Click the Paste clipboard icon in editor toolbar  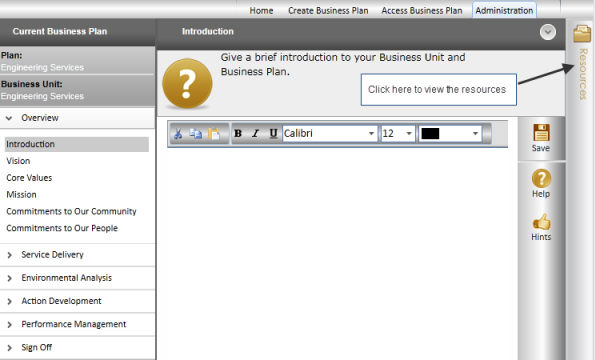[x=214, y=134]
